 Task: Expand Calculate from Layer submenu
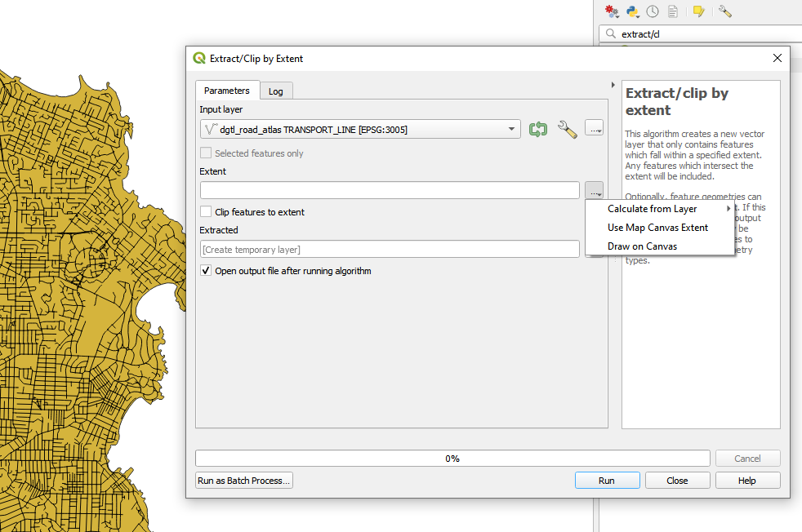click(x=660, y=209)
